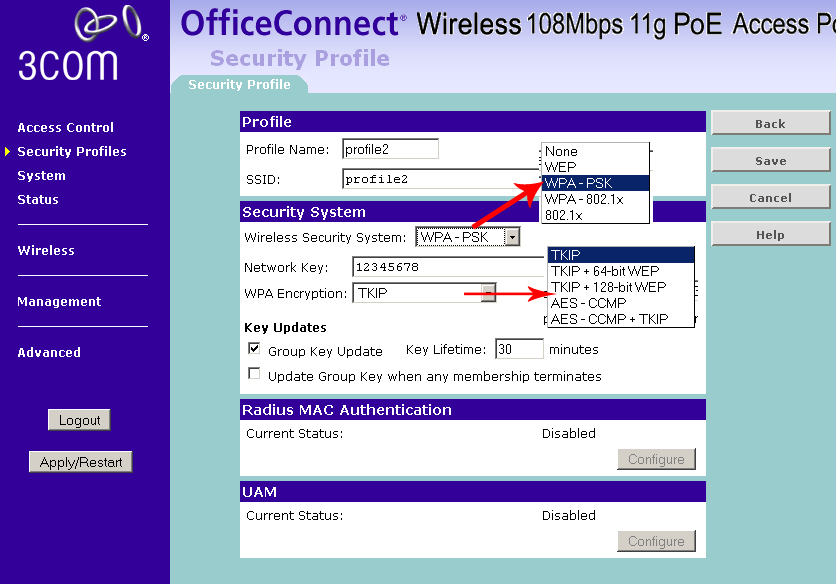Click the Profile Name input field
This screenshot has height=584, width=836.
pyautogui.click(x=390, y=149)
